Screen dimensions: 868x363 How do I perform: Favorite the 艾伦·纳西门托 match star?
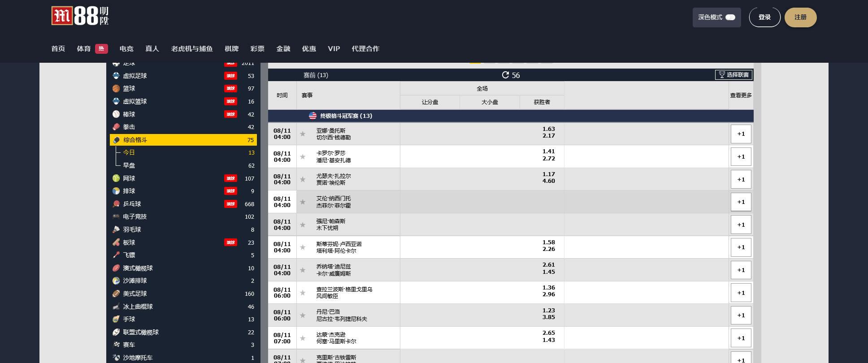303,202
